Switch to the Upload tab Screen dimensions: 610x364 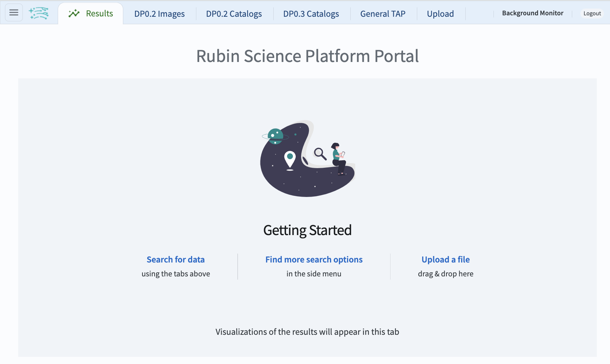coord(440,14)
